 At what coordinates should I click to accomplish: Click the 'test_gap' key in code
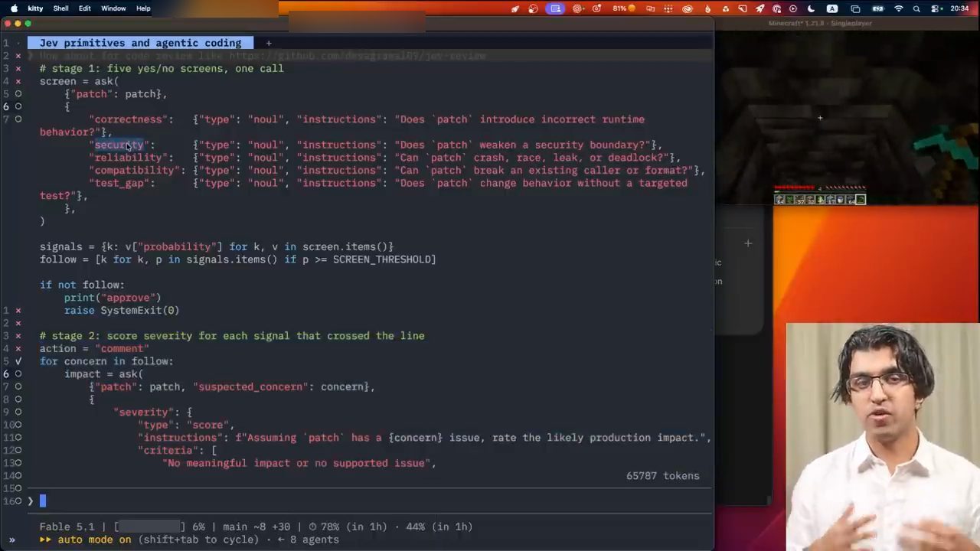pyautogui.click(x=119, y=183)
